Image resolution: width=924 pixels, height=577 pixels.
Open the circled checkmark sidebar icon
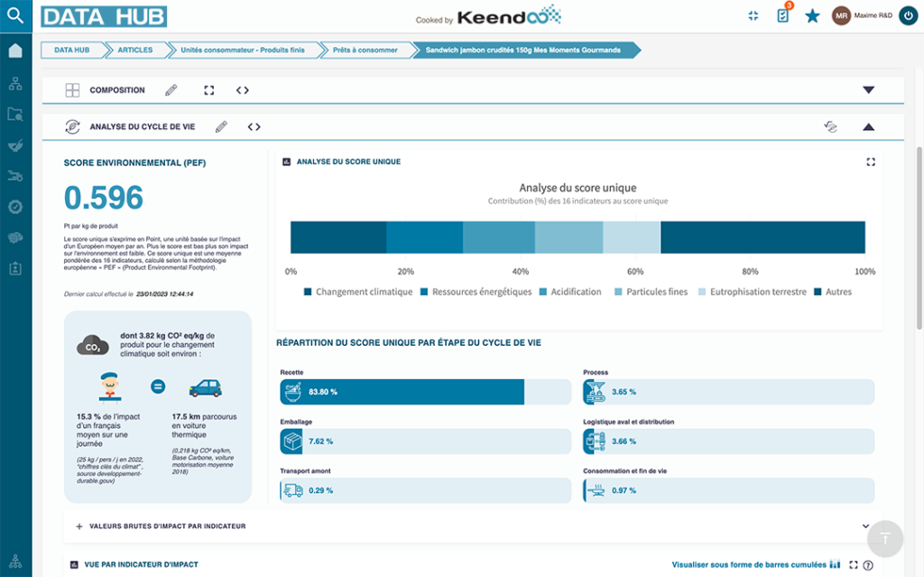[x=15, y=207]
